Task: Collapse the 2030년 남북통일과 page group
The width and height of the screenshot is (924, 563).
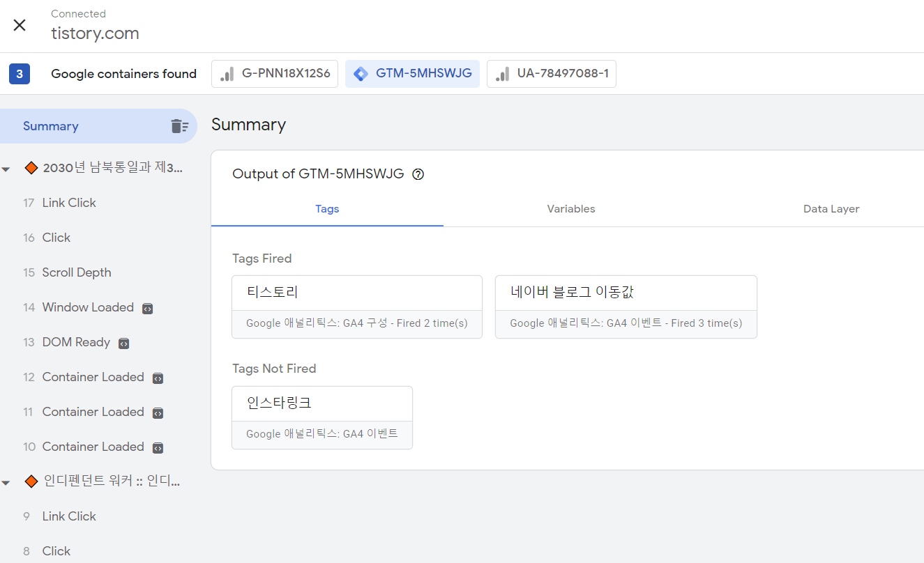Action: (6, 169)
